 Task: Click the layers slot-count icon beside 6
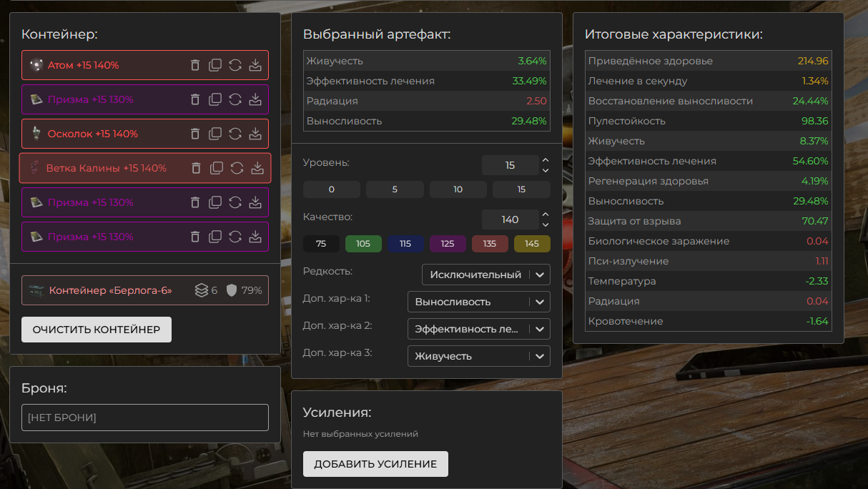tap(202, 290)
